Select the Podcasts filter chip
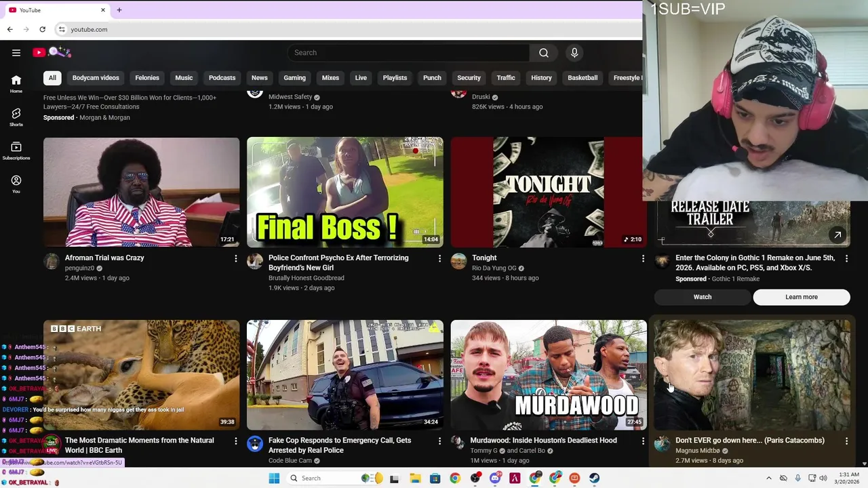Image resolution: width=868 pixels, height=488 pixels. pyautogui.click(x=222, y=78)
